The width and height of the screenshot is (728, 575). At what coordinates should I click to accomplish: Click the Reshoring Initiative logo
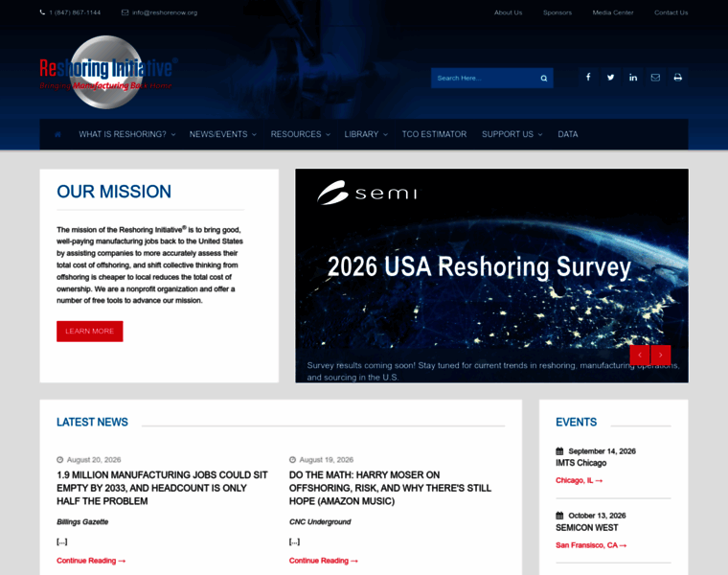point(108,73)
